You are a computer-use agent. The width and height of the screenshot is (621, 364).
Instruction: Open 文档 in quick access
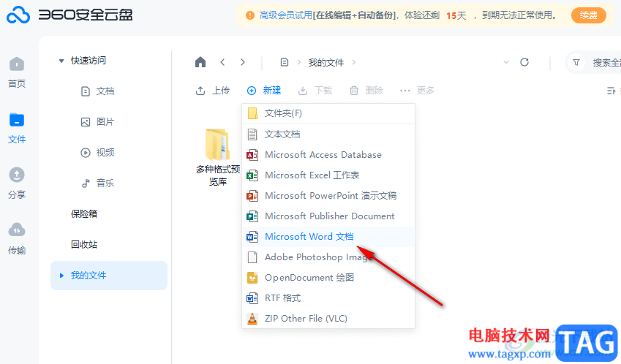[97, 91]
